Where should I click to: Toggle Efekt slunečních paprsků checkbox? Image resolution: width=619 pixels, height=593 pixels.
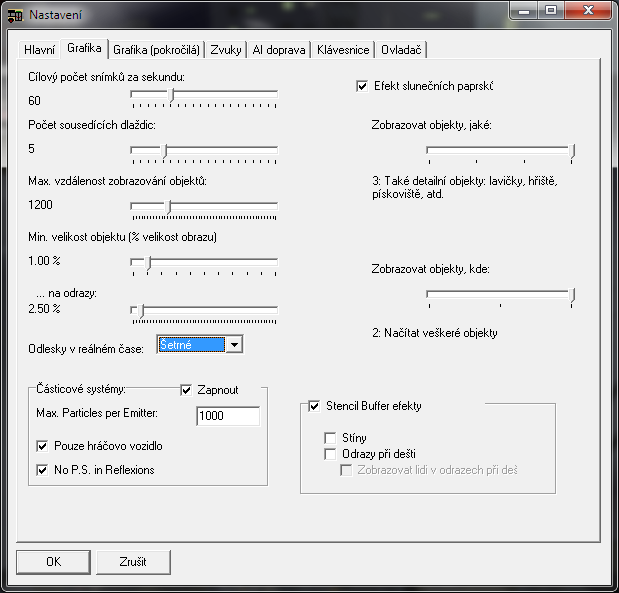362,87
